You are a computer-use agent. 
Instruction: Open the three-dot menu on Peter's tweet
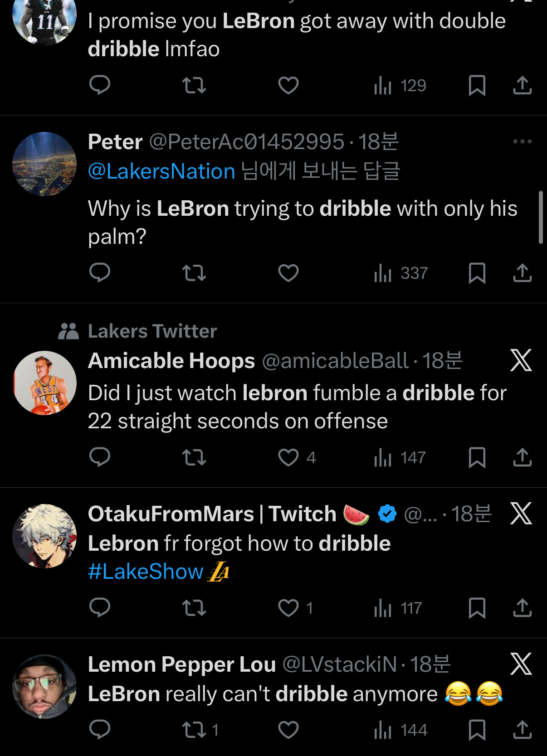pyautogui.click(x=522, y=142)
